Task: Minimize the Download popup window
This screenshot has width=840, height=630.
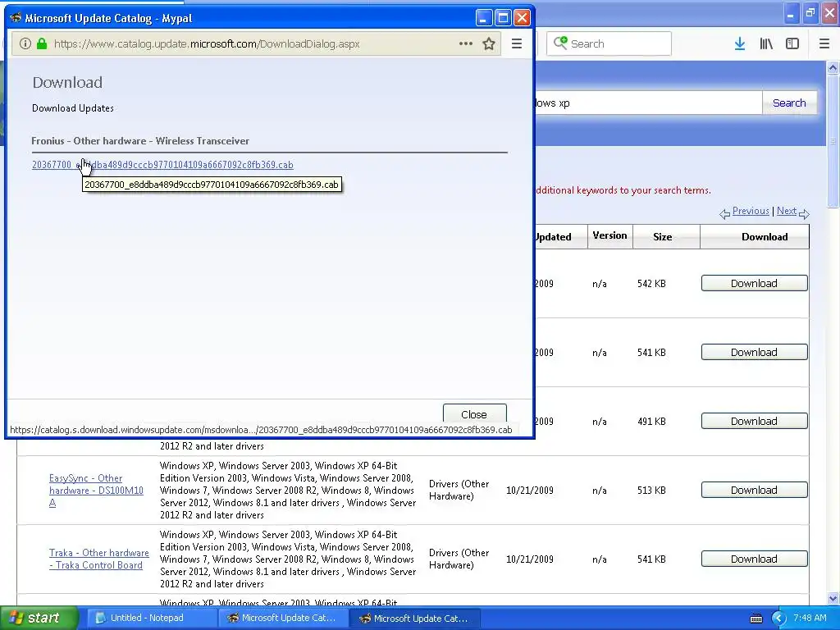Action: point(484,18)
